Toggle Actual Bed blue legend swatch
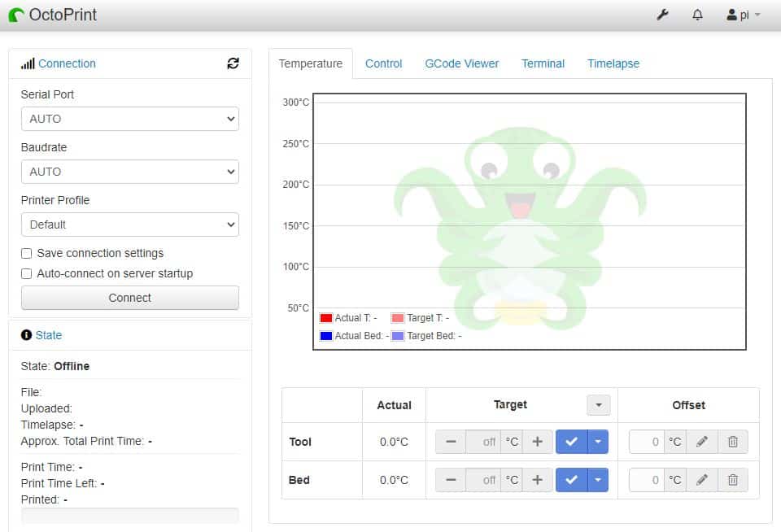 (326, 336)
